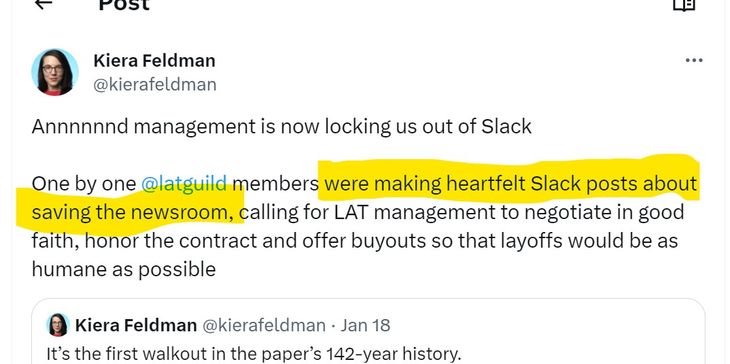Click the highlighted 'saving the newsroom' text

(x=133, y=213)
